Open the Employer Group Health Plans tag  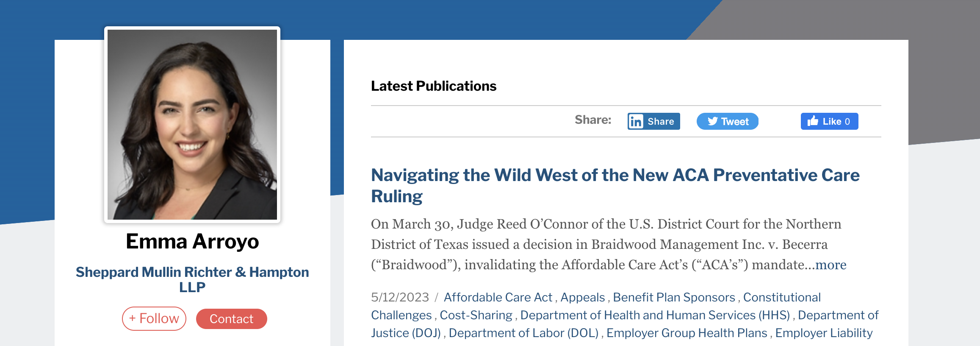(x=687, y=333)
